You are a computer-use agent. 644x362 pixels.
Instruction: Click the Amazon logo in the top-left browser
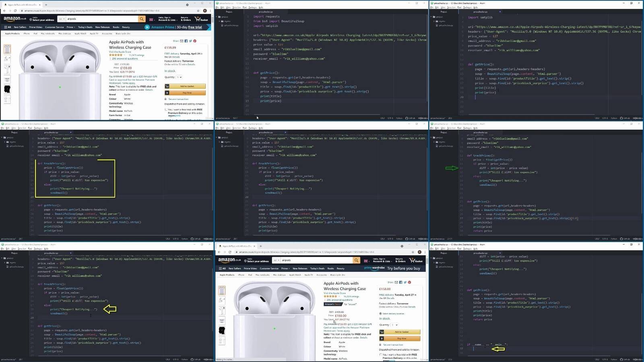pyautogui.click(x=15, y=19)
